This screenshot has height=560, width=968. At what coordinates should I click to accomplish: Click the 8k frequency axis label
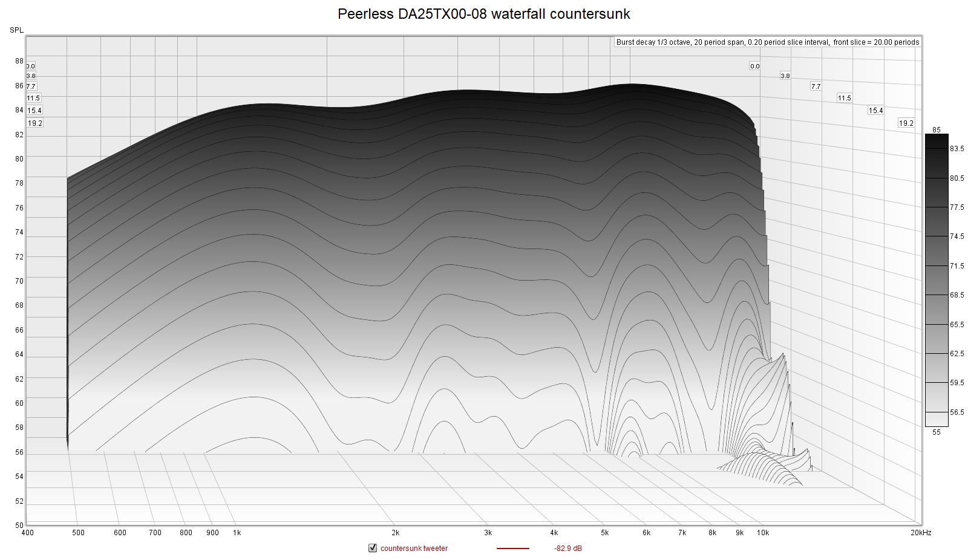[713, 533]
